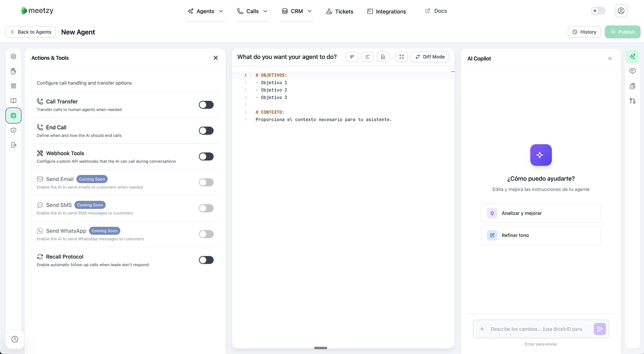Open the hand icon section in sidebar
This screenshot has width=644, height=354.
14,71
